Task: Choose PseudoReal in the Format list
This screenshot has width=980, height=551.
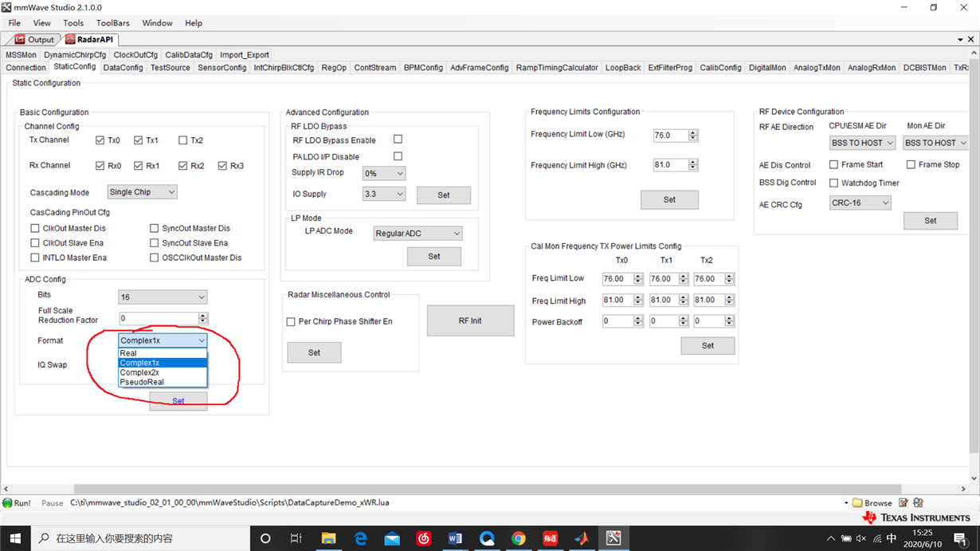Action: 163,382
